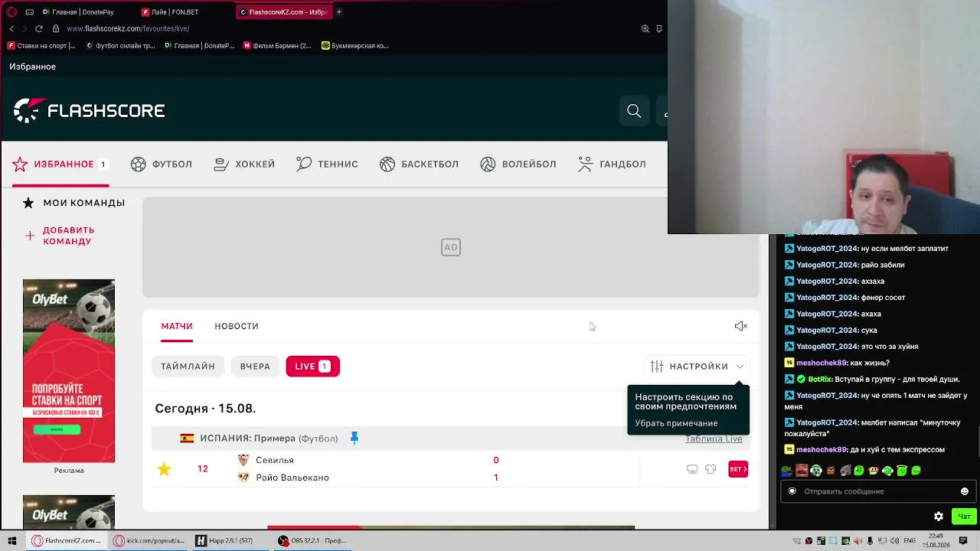Open the Flashscore search magnifier
This screenshot has height=551, width=980.
click(x=634, y=111)
